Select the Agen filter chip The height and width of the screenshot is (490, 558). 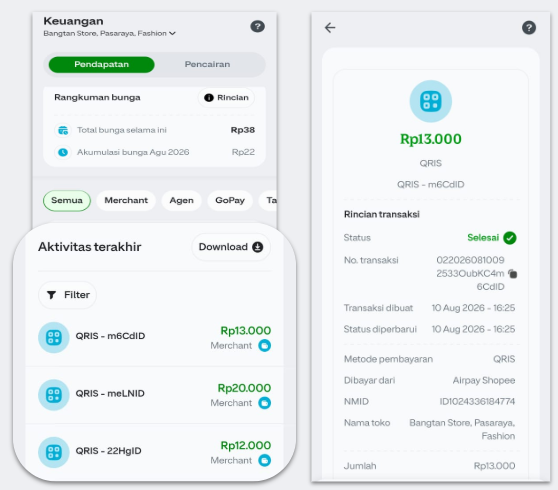click(x=181, y=201)
